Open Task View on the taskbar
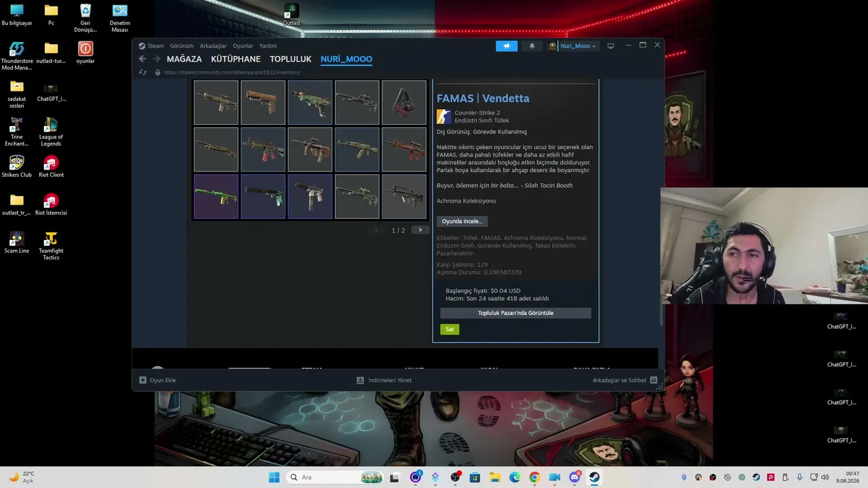 pos(394,477)
